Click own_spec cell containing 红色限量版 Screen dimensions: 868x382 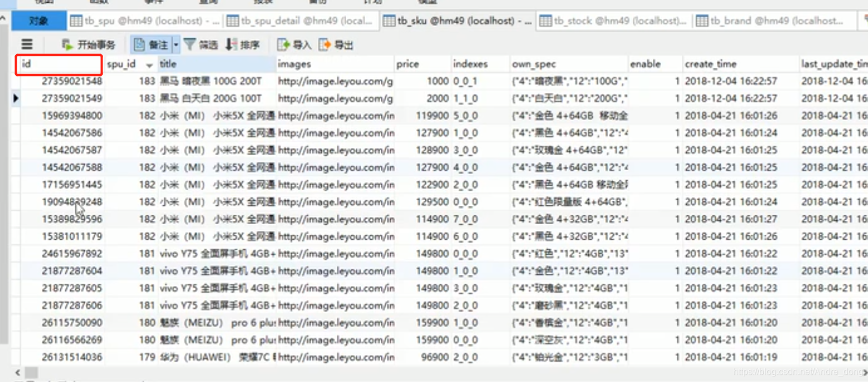click(x=570, y=202)
